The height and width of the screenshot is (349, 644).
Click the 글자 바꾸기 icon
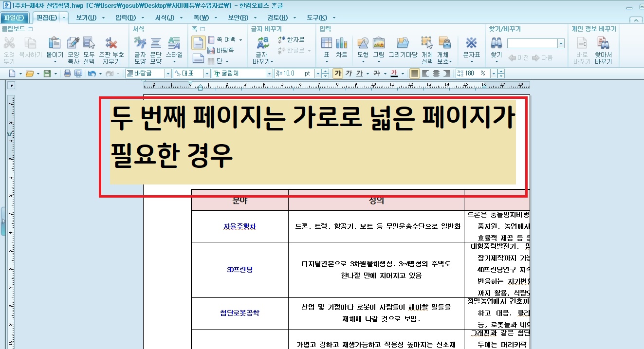pos(263,43)
